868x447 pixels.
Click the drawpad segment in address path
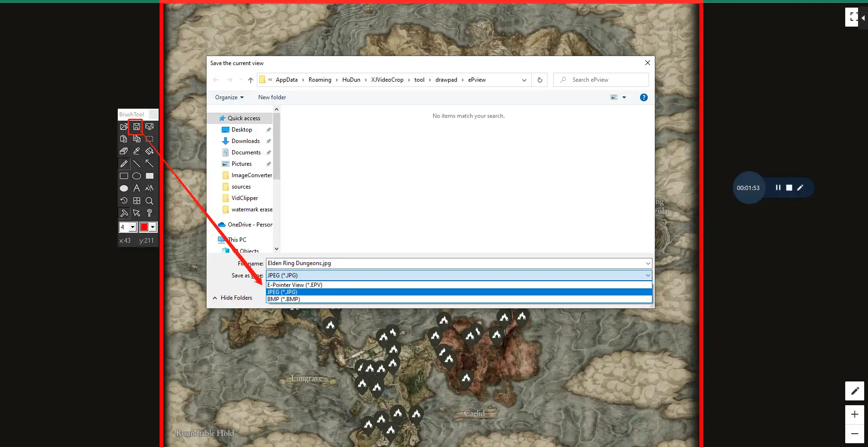pos(446,80)
